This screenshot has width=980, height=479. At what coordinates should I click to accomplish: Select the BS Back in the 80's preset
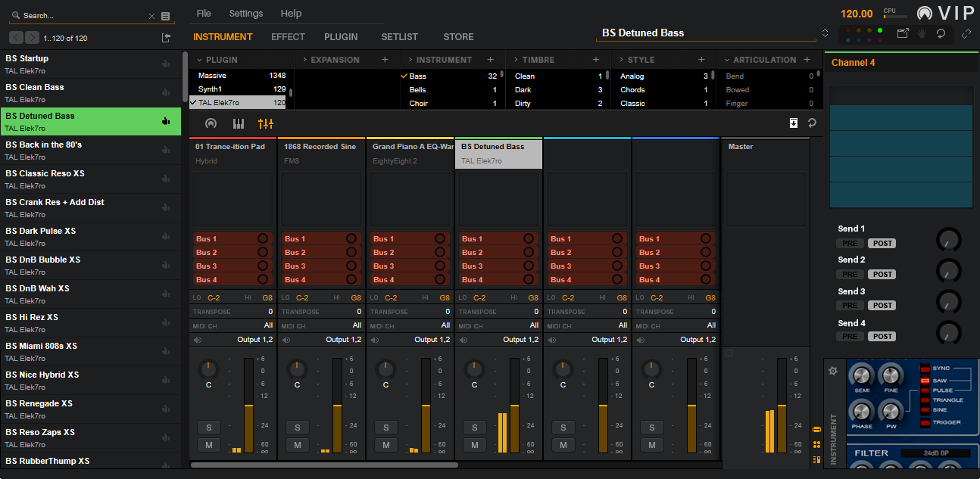tap(91, 151)
